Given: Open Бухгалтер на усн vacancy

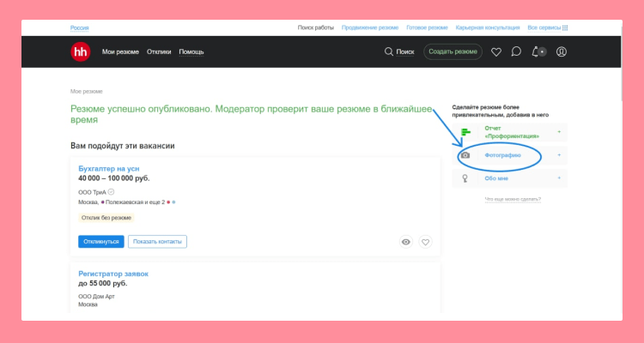Looking at the screenshot, I should pyautogui.click(x=109, y=169).
